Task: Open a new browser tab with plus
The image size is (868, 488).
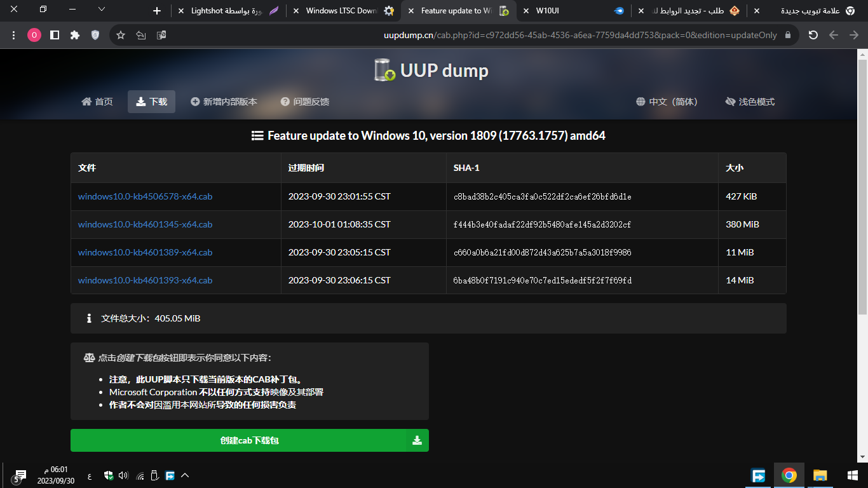Action: [x=158, y=11]
